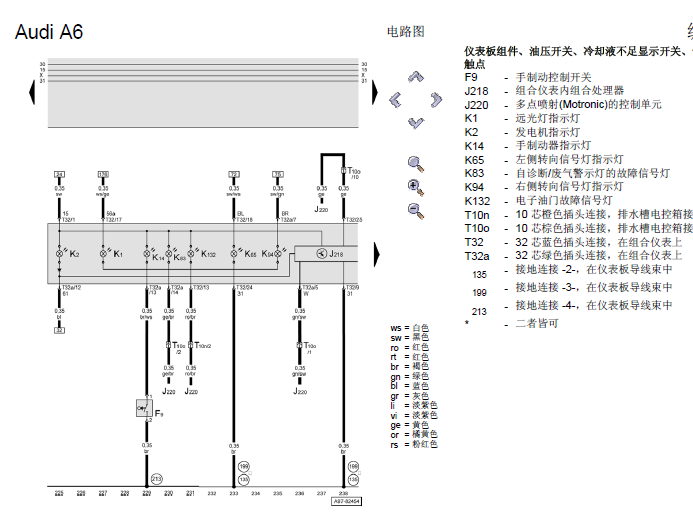693x530 pixels.
Task: Click legend entry 135 接地连接 -2-
Action: pos(572,271)
